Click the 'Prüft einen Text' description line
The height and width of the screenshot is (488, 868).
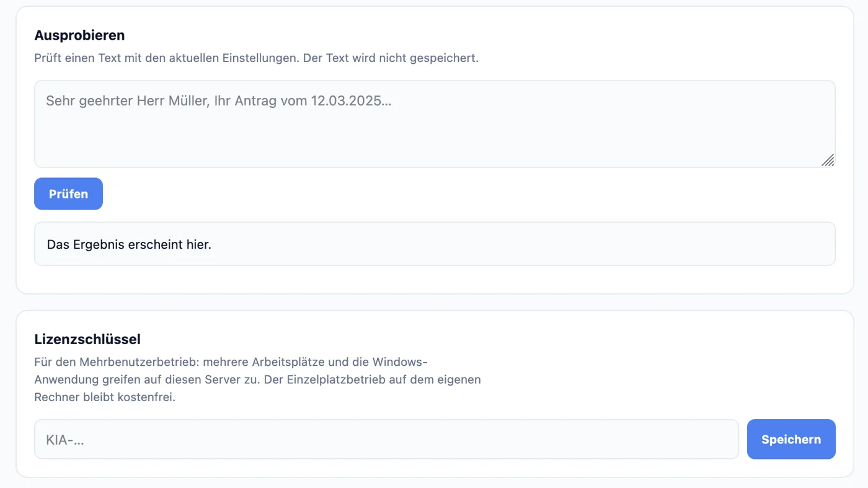pos(256,58)
